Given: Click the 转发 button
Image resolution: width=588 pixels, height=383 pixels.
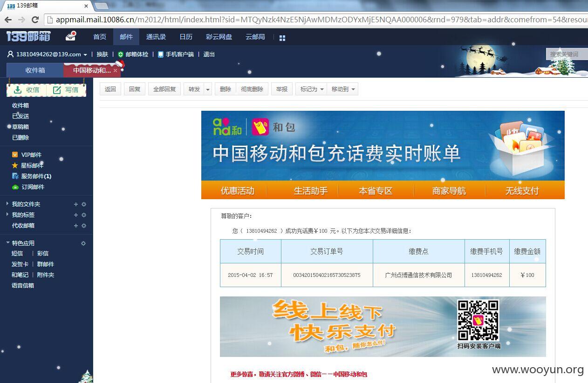Looking at the screenshot, I should point(194,89).
